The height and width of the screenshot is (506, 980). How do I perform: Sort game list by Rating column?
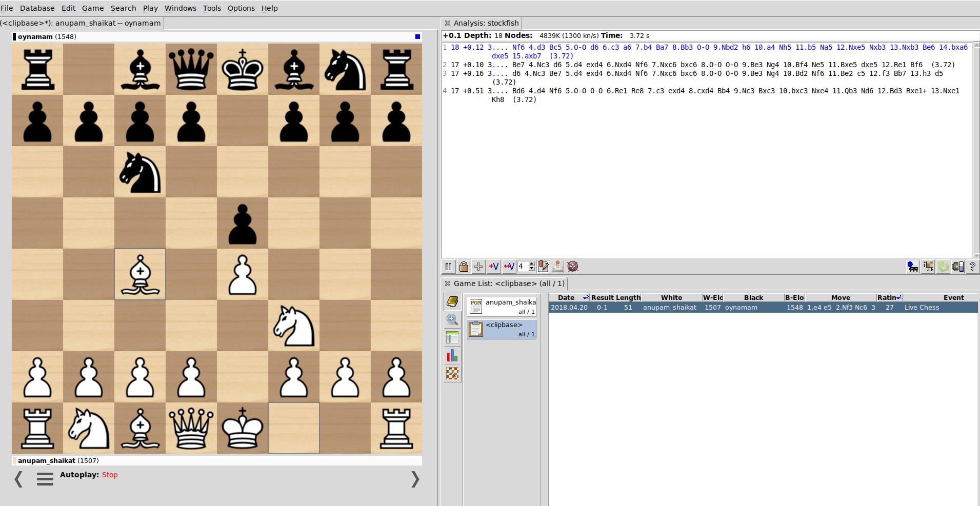889,297
